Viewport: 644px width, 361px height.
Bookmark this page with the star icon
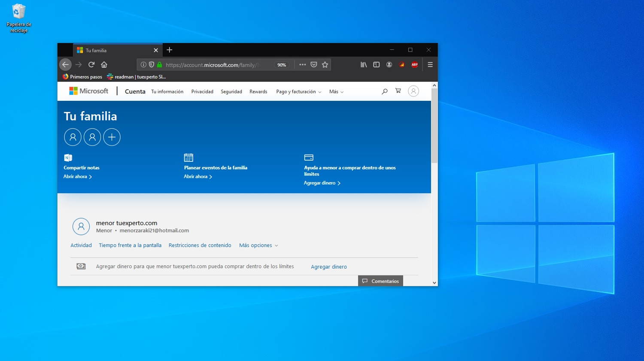pos(325,65)
